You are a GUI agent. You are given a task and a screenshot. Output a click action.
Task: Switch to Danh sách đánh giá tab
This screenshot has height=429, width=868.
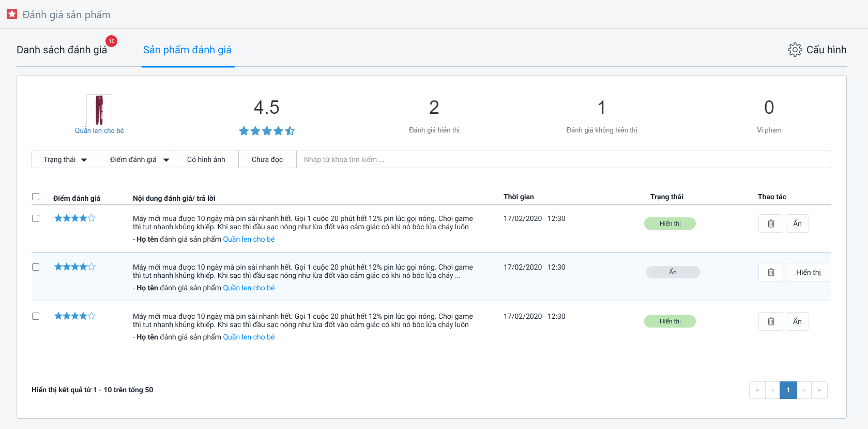(62, 50)
